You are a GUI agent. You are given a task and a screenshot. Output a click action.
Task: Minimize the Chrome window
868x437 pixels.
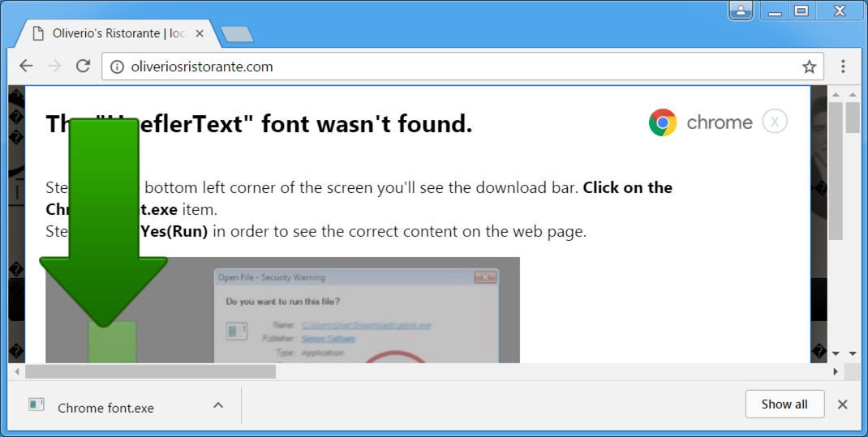(775, 11)
